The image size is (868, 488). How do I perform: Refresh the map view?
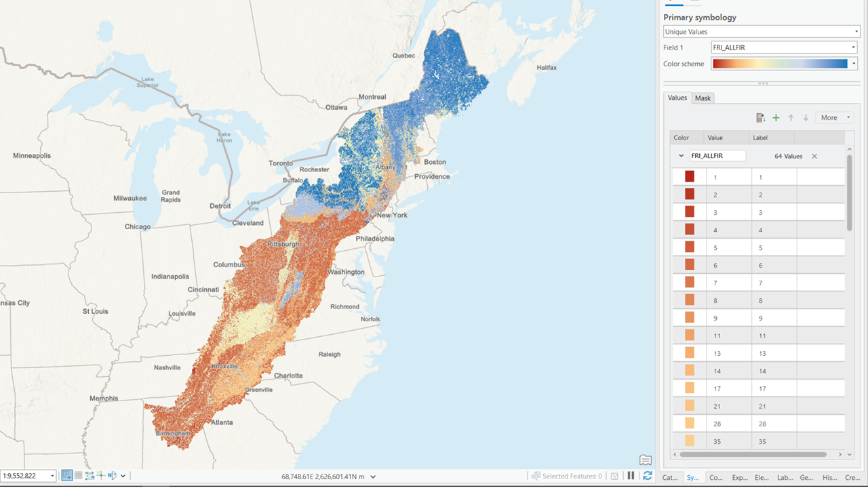[646, 476]
